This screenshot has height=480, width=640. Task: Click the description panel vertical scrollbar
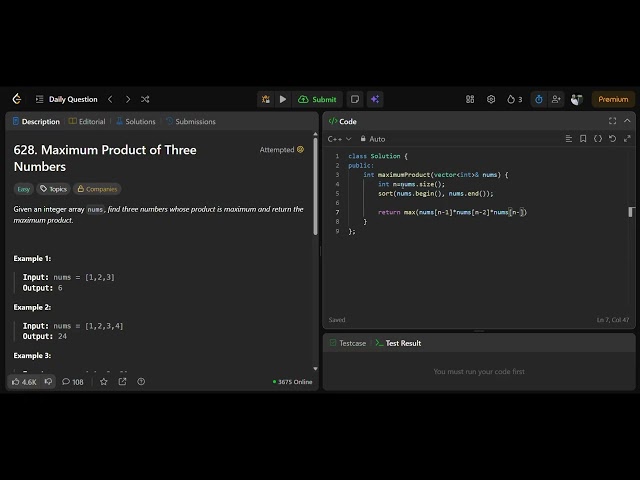(315, 187)
